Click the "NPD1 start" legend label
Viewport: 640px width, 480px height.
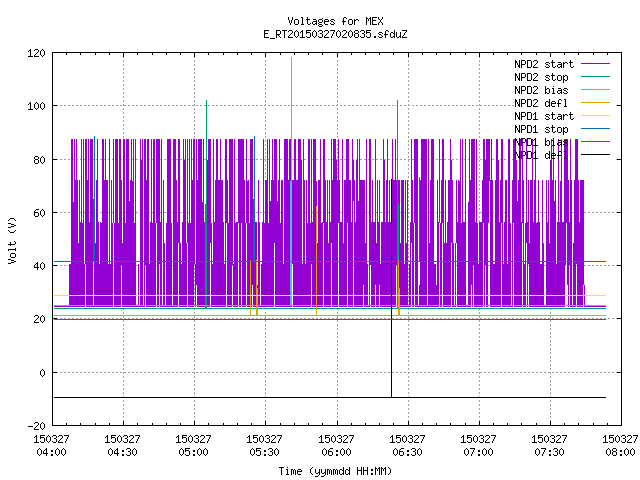pyautogui.click(x=544, y=116)
